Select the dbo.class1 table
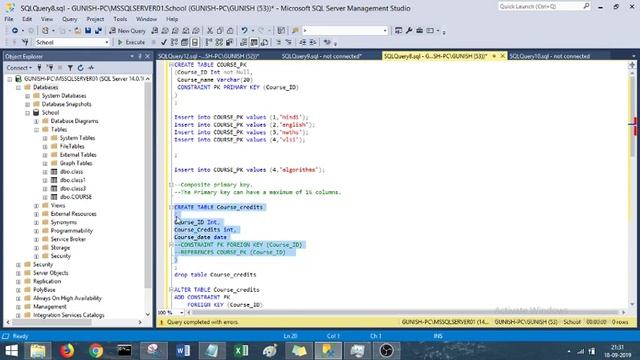Viewport: 640px width, 360px height. point(73,180)
